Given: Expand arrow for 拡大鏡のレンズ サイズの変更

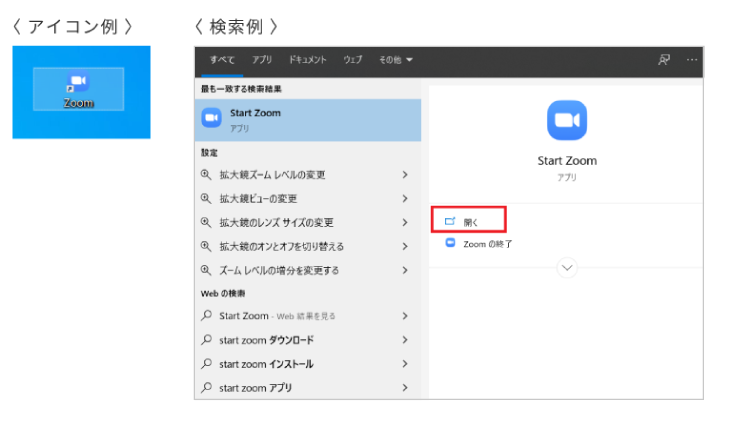Looking at the screenshot, I should (405, 222).
